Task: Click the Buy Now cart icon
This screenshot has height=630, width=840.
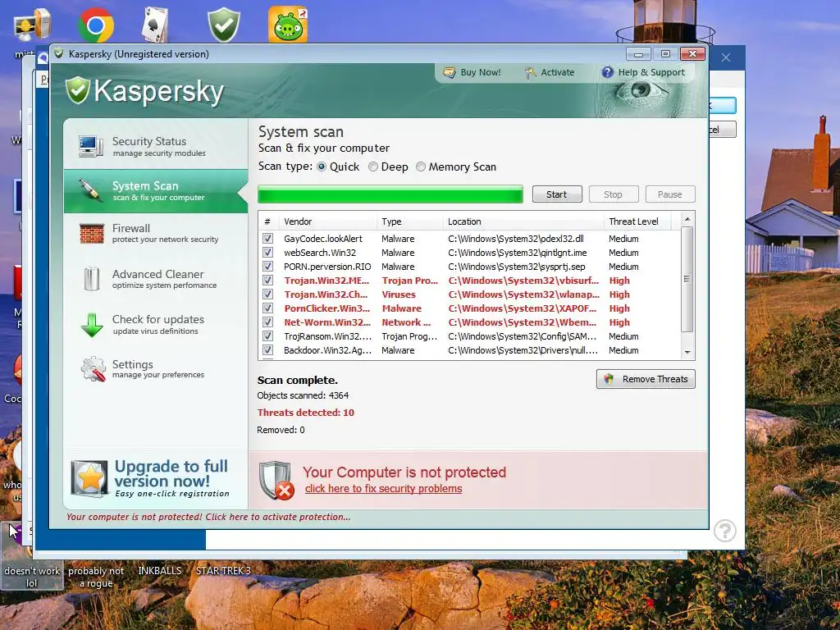Action: coord(450,72)
